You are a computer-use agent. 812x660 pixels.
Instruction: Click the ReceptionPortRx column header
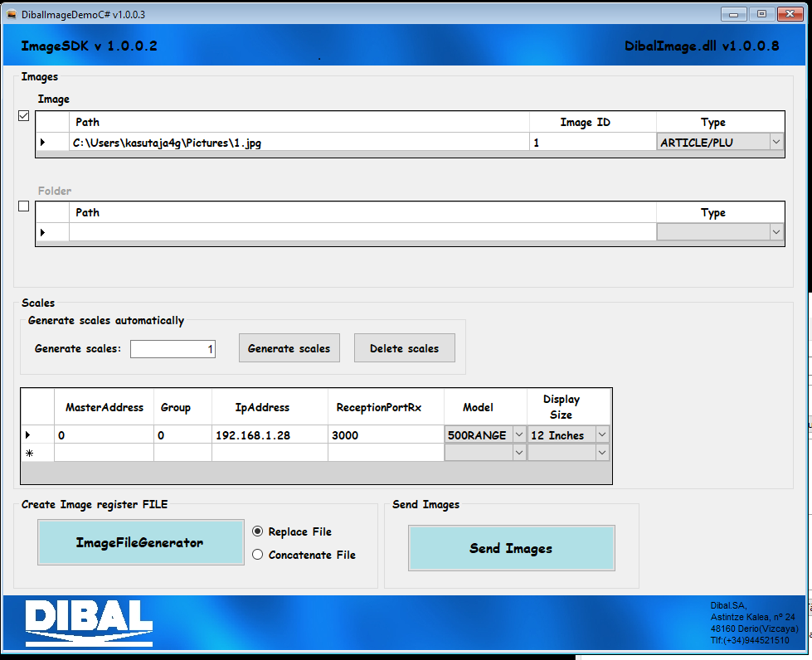tap(386, 407)
